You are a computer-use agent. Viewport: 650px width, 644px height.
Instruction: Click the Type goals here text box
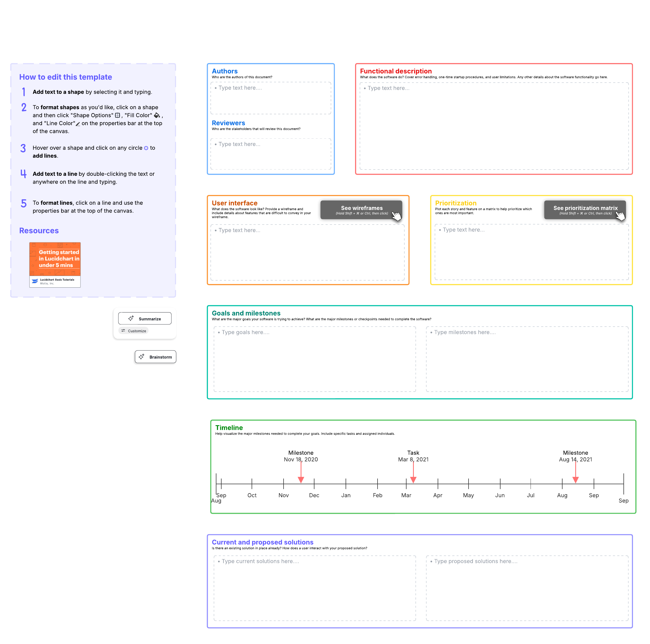[x=314, y=359]
